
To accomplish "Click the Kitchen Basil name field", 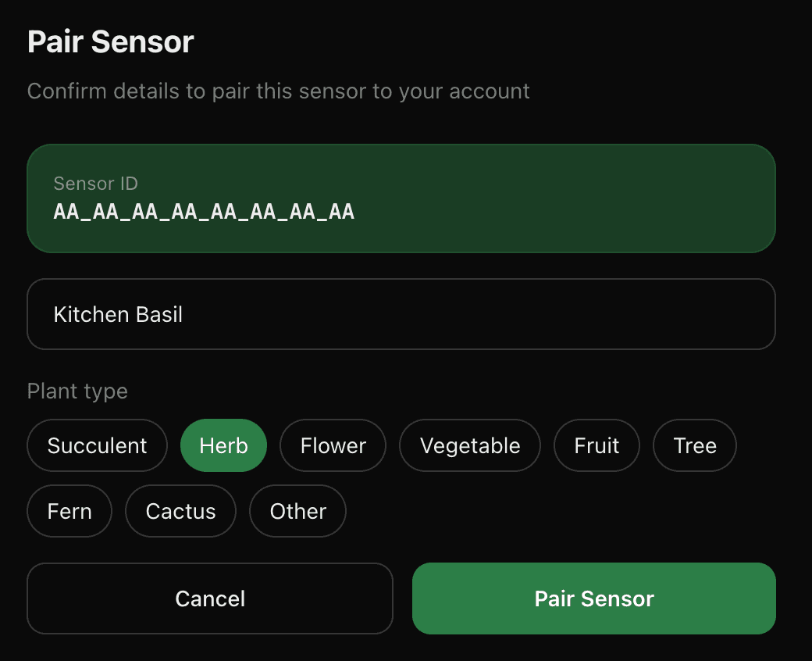I will click(x=401, y=314).
